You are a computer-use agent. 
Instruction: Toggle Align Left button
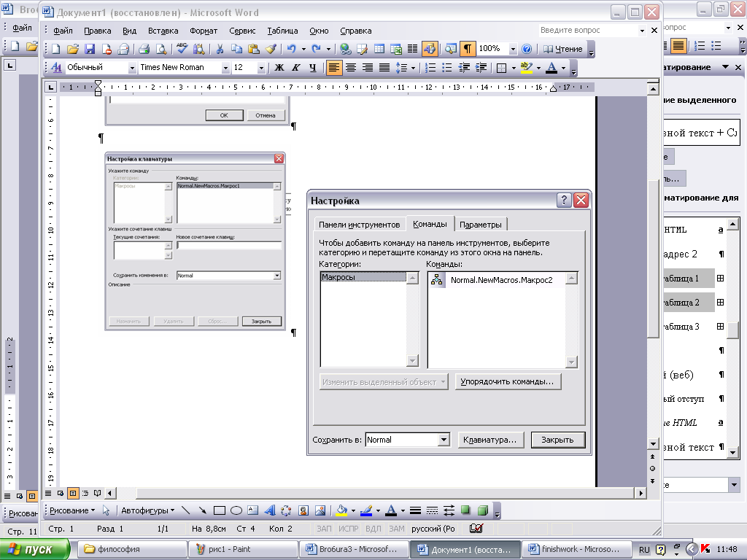click(x=334, y=68)
